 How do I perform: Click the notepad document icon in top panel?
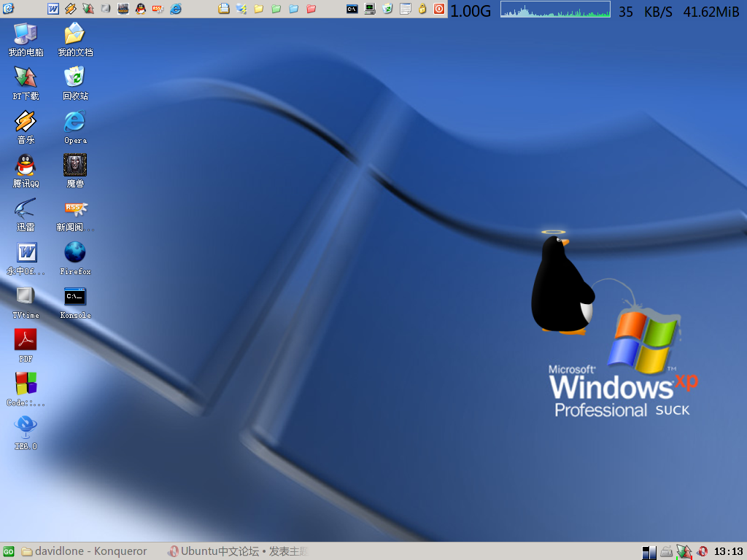coord(405,8)
